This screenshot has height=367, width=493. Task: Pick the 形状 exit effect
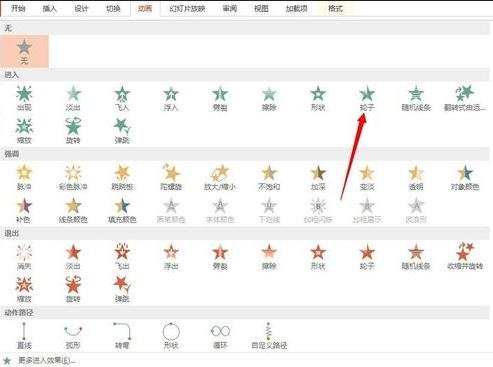(x=318, y=257)
